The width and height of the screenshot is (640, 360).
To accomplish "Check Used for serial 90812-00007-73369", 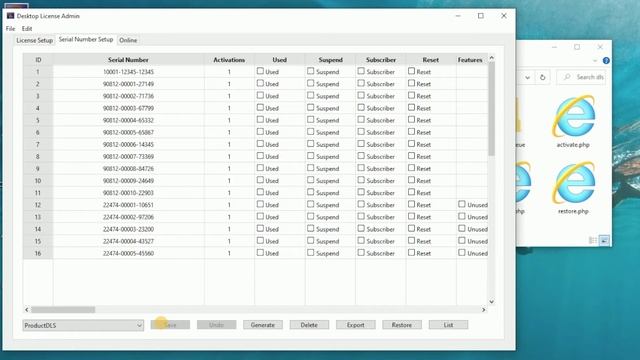I will (x=260, y=156).
